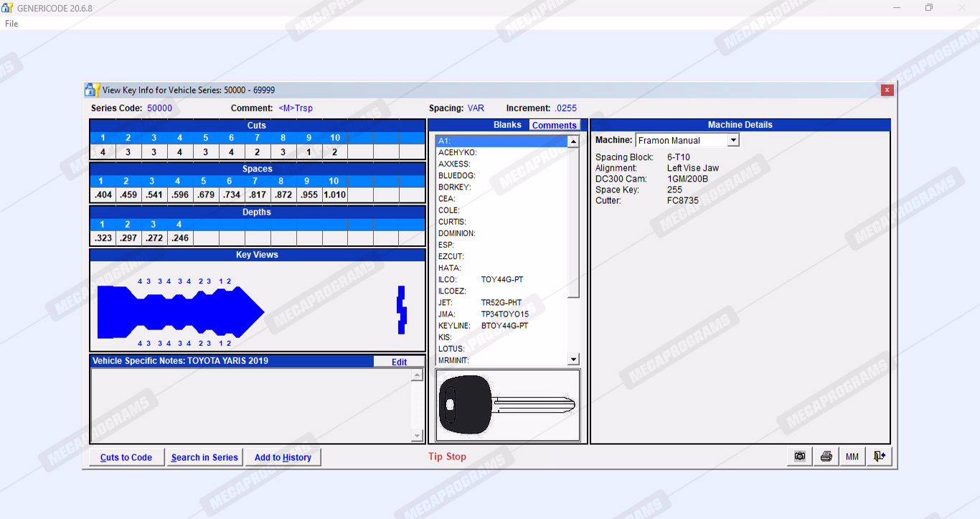
Task: Switch to the Comments tab
Action: tap(554, 125)
